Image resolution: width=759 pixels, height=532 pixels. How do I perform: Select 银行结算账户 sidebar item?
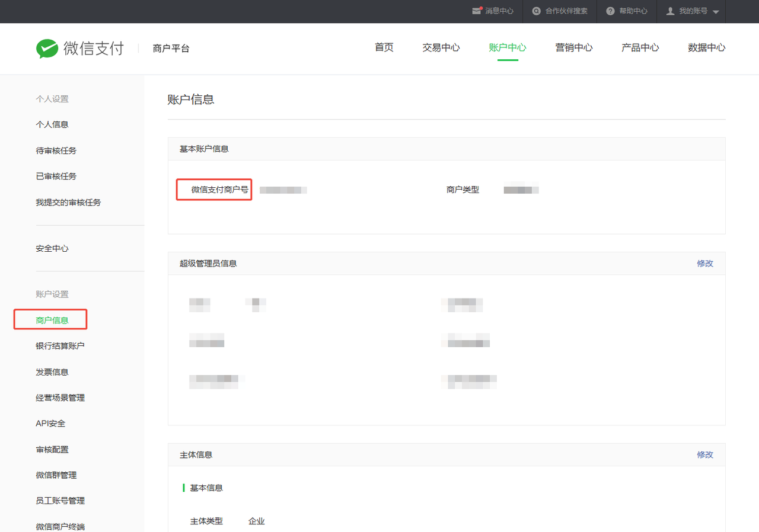[60, 346]
